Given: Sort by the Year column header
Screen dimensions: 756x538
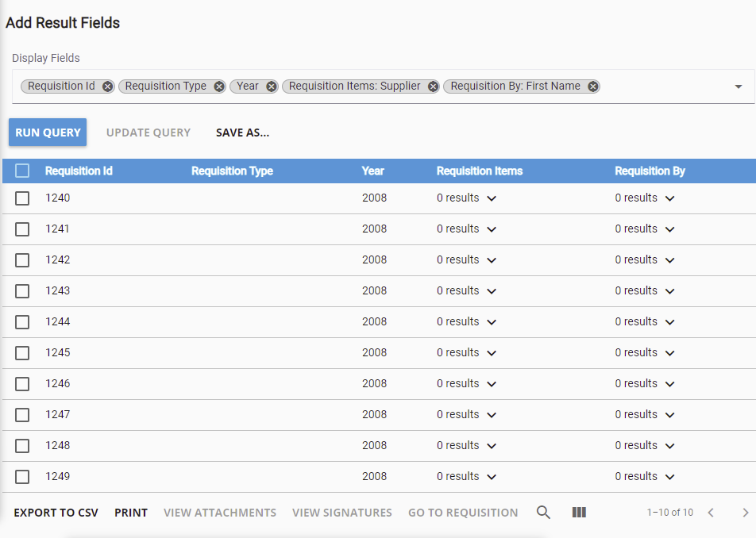Looking at the screenshot, I should 372,171.
